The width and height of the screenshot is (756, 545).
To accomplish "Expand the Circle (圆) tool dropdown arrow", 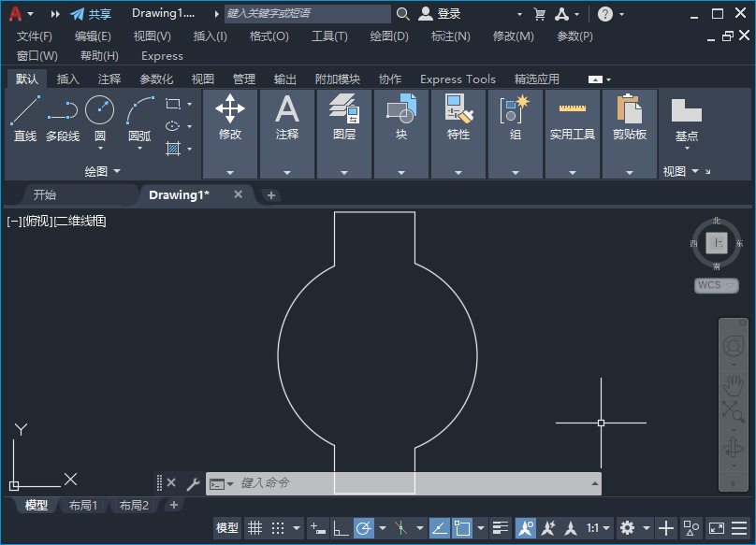I will (100, 149).
